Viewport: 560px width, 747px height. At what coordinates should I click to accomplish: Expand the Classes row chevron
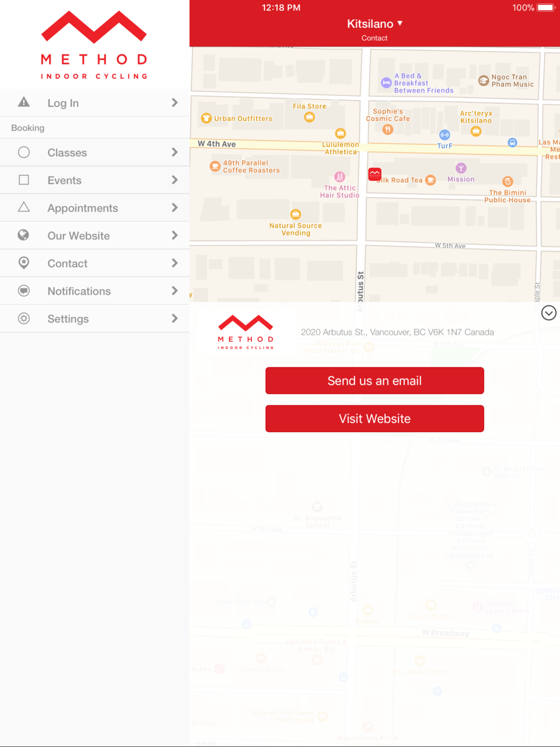click(175, 152)
